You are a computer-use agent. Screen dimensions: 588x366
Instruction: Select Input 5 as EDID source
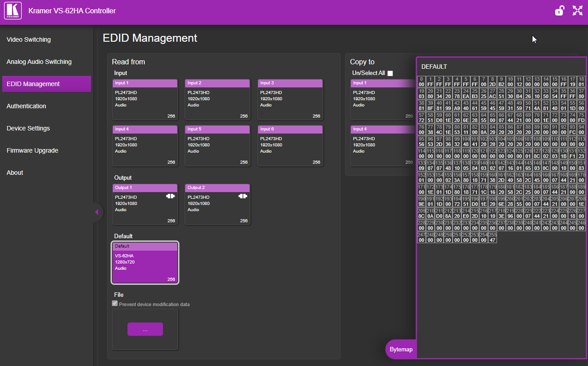coord(218,146)
